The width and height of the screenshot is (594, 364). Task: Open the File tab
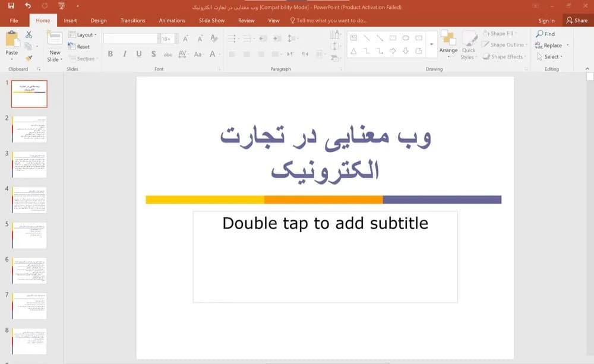point(14,20)
